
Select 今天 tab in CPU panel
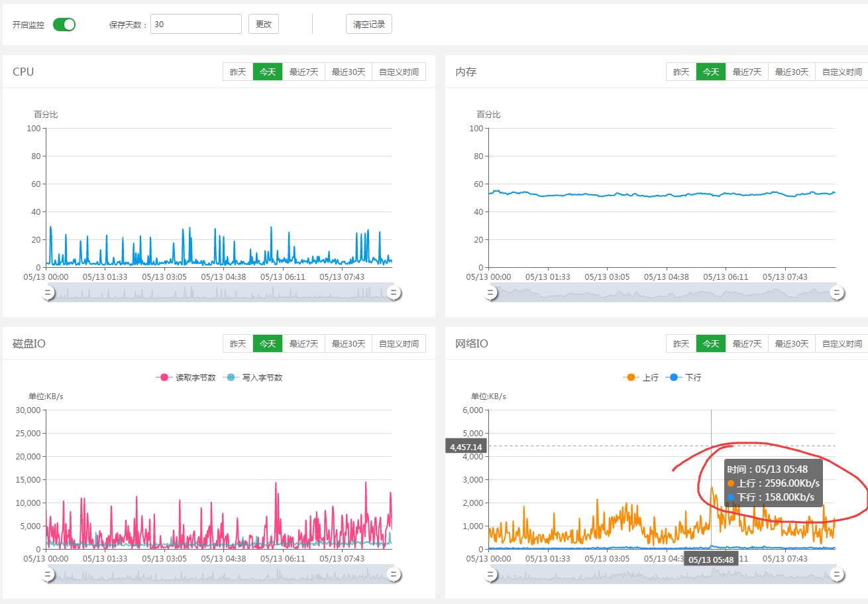268,72
